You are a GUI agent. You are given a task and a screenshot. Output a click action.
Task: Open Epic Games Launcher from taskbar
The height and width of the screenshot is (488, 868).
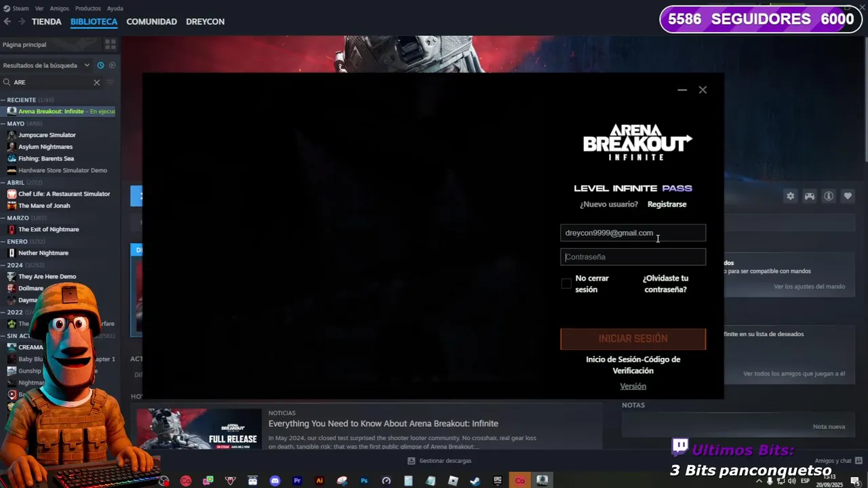(x=498, y=481)
